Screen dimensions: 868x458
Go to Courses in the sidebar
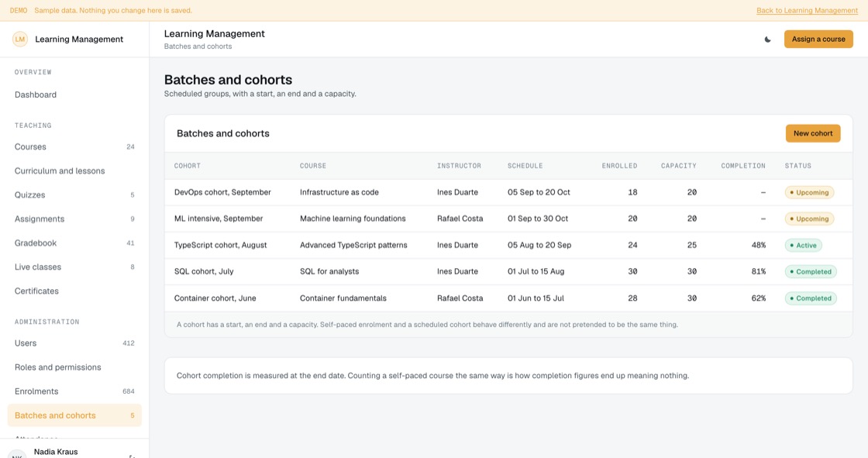[x=74, y=146]
